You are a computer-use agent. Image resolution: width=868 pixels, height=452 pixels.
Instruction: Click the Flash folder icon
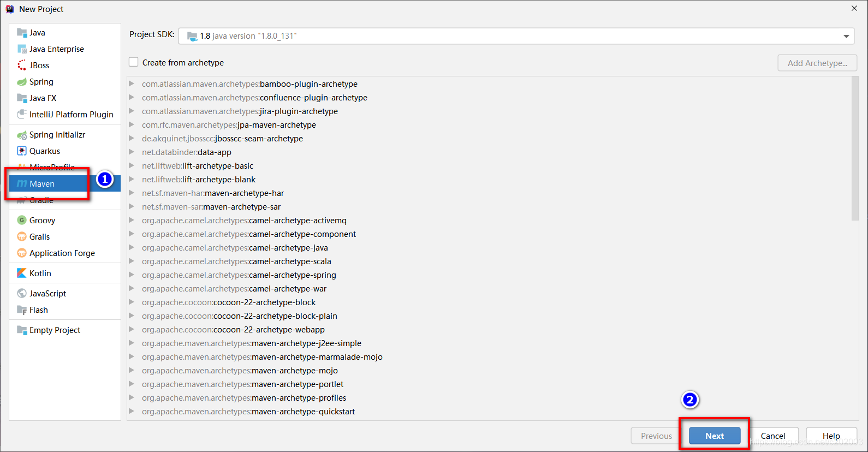coord(22,310)
